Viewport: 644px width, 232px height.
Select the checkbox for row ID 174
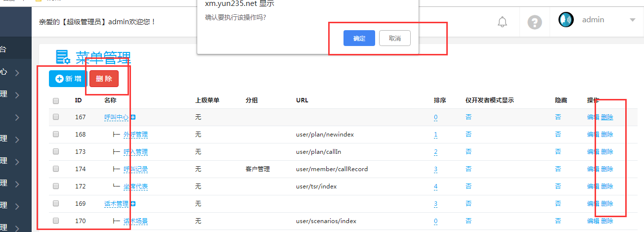click(x=56, y=169)
